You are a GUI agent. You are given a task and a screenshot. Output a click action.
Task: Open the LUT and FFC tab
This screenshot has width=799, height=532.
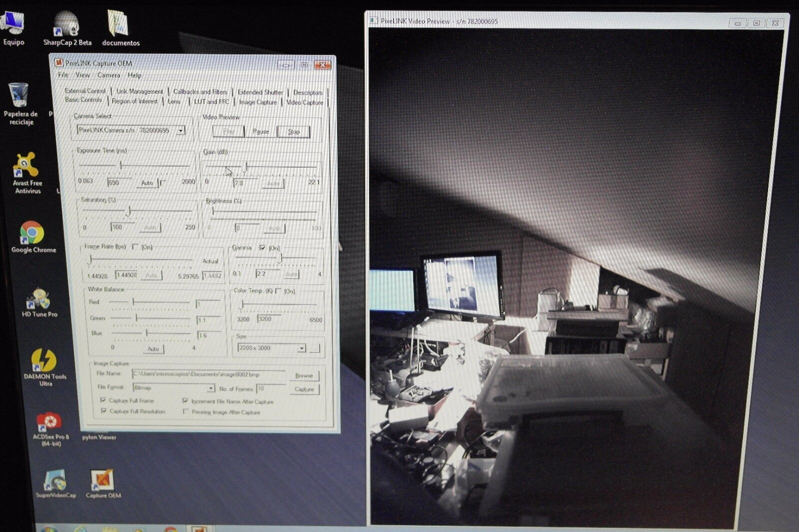tap(211, 102)
